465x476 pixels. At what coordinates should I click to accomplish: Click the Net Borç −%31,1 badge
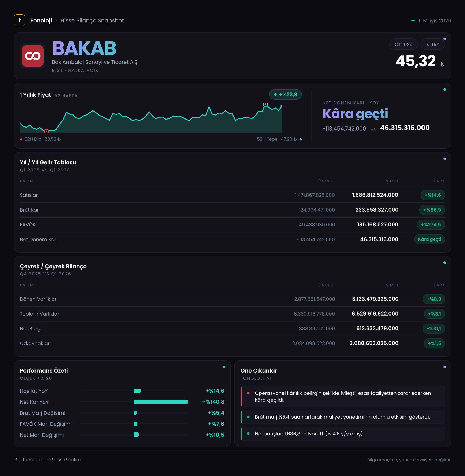coord(434,329)
